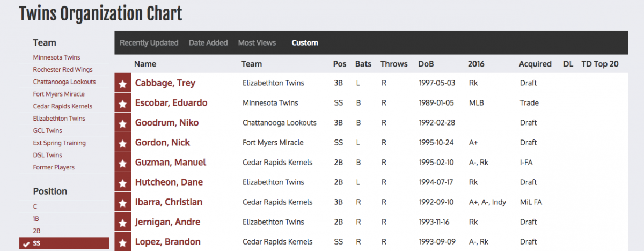This screenshot has width=644, height=251.
Task: Select the Date Added tab
Action: tap(208, 43)
